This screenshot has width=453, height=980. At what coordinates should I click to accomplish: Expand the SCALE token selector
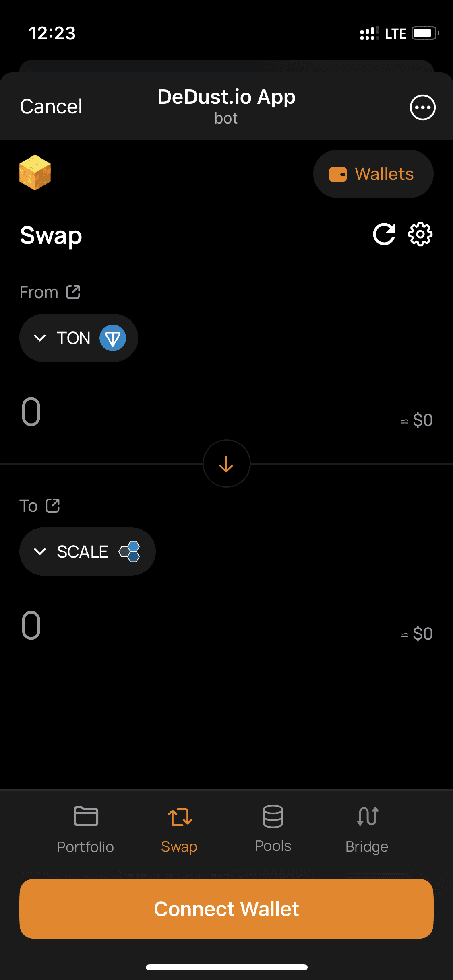87,552
